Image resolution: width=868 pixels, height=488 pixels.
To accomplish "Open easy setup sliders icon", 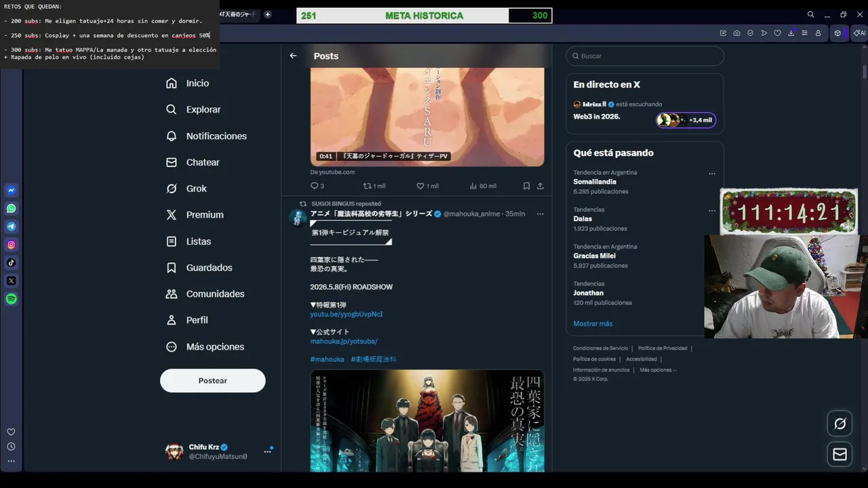I will [x=804, y=33].
